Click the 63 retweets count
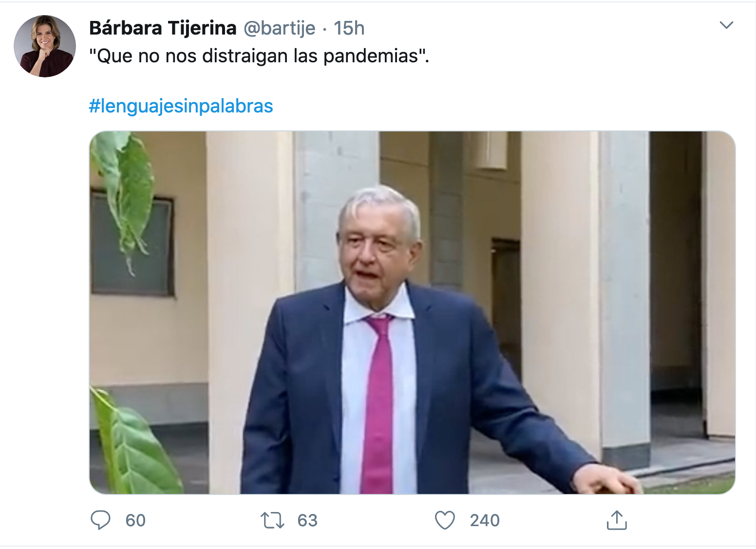756x549 pixels. pyautogui.click(x=307, y=520)
